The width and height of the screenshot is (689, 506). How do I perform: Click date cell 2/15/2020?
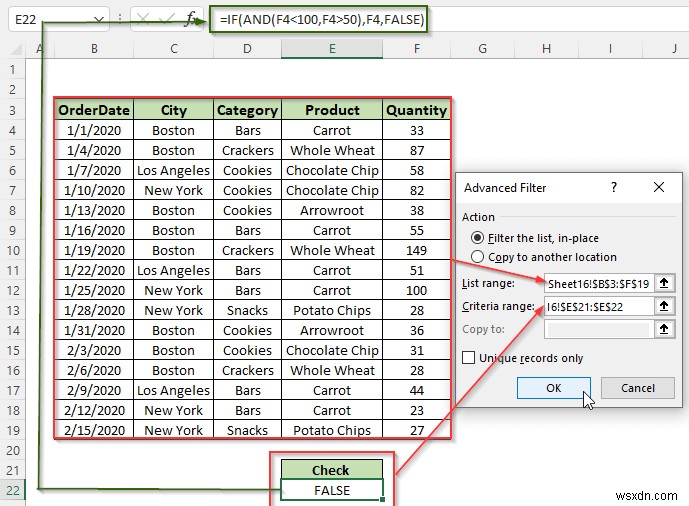coord(94,430)
